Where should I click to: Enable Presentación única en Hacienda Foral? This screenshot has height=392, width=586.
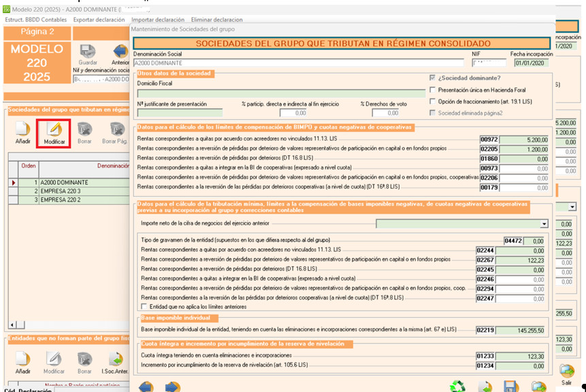tap(432, 90)
